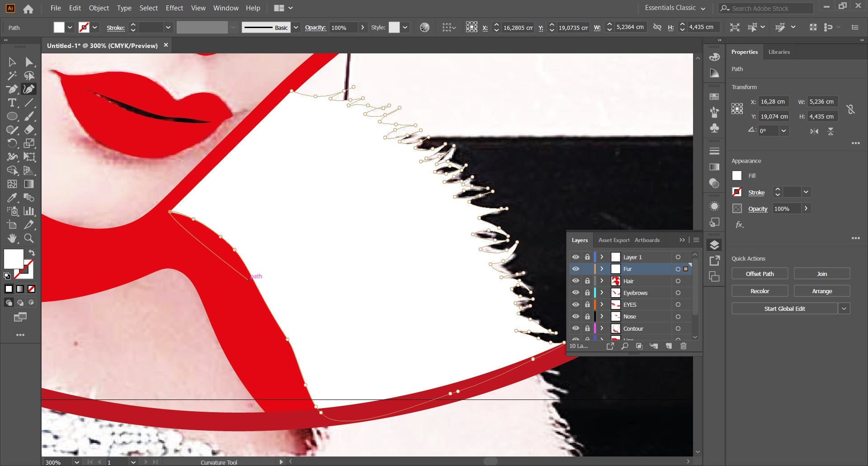Create new layer in Layers panel
868x466 pixels.
669,346
